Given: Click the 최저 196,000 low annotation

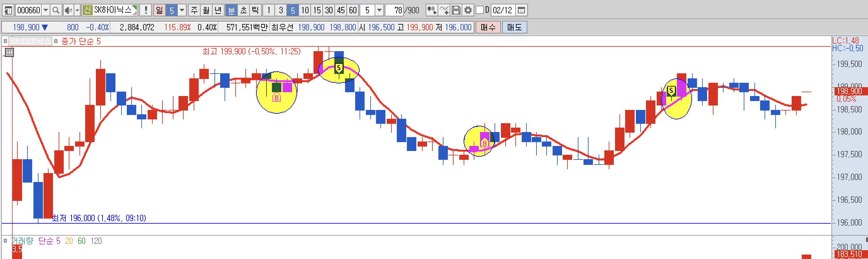Looking at the screenshot, I should coord(99,218).
